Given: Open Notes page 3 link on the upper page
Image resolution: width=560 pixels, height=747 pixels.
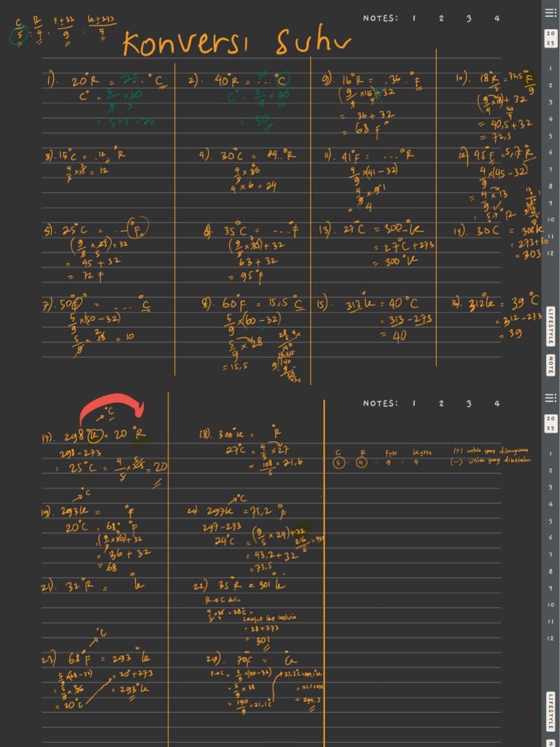Looking at the screenshot, I should 469,18.
